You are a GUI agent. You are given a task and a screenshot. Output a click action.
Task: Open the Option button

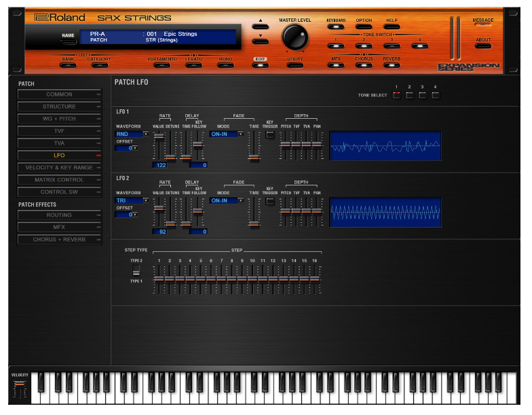[364, 27]
